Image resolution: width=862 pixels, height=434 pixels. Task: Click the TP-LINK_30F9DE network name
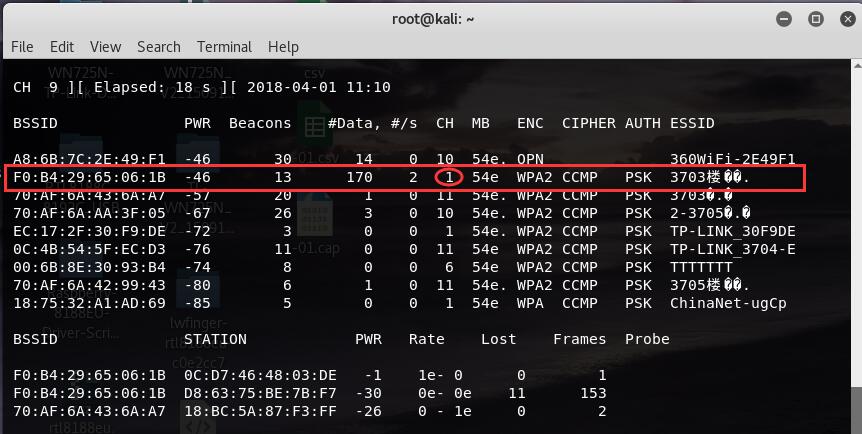point(732,232)
